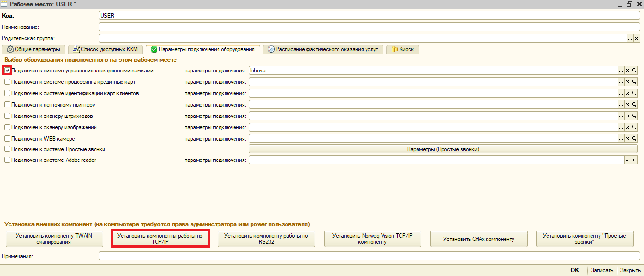Screen dimensions: 644x276
Task: Click 'Установить компоненту TWAIN сканирования' button
Action: (54, 239)
